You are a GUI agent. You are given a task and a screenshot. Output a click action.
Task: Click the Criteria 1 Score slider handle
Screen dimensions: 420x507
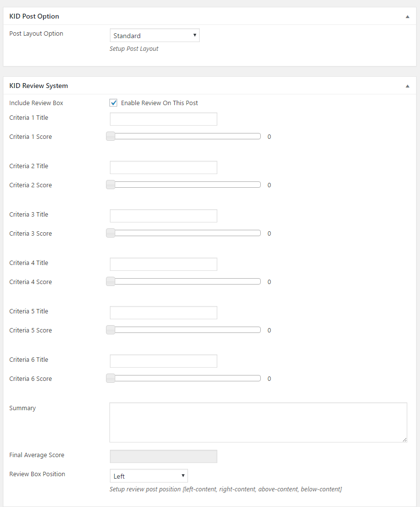[111, 136]
